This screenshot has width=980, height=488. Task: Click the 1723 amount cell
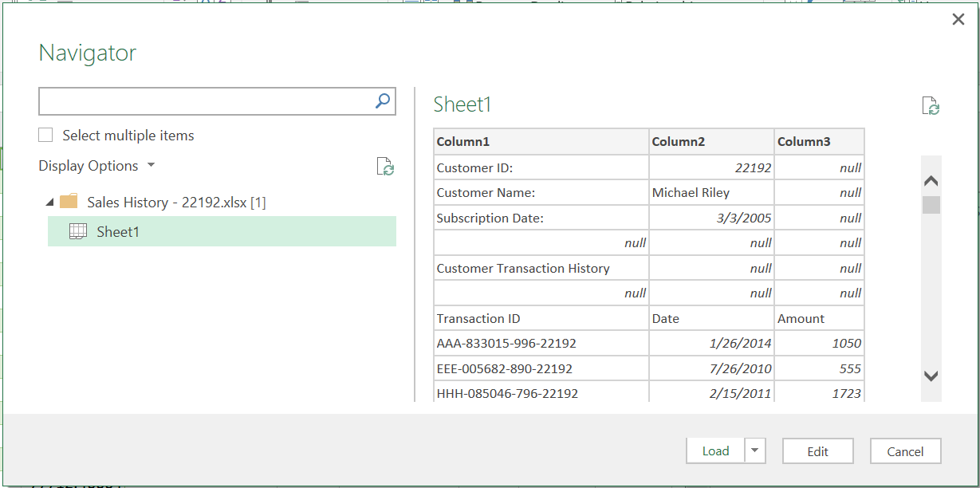819,392
